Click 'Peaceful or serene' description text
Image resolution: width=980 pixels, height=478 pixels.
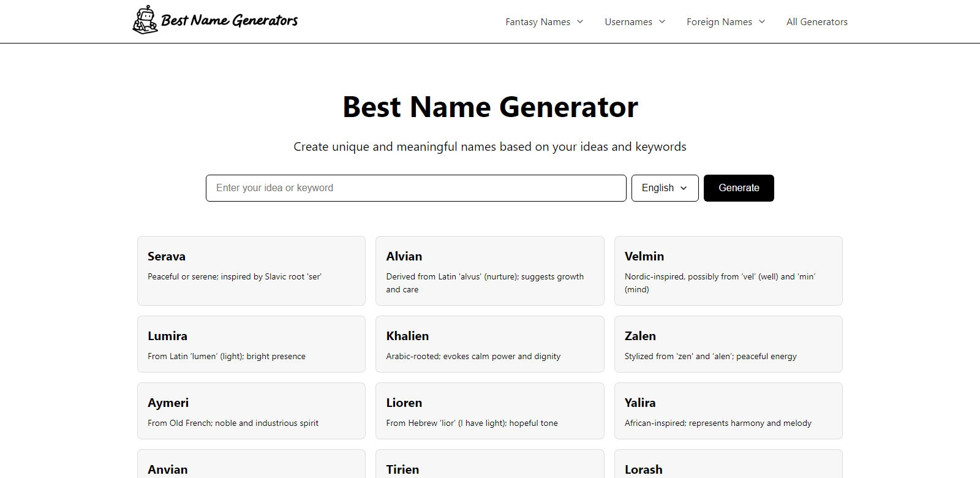point(235,277)
